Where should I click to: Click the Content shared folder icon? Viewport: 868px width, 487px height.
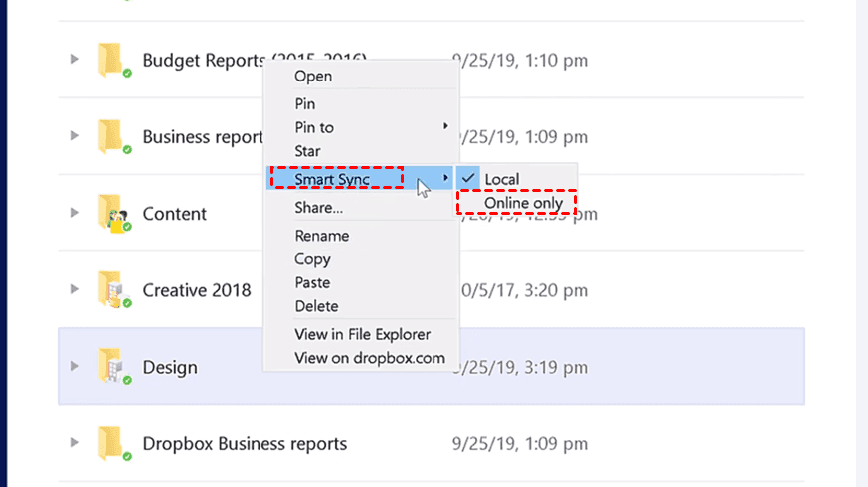pyautogui.click(x=111, y=214)
